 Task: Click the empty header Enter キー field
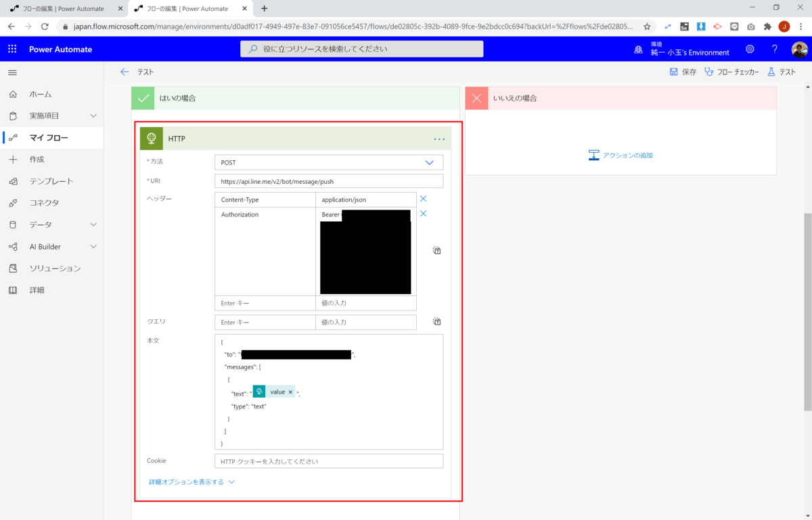[265, 303]
